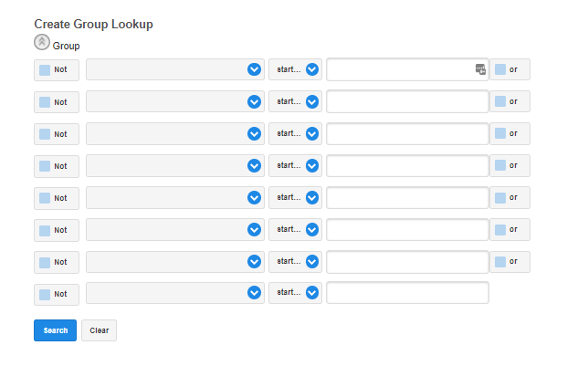The width and height of the screenshot is (588, 387).
Task: Open third row field dropdown arrow
Action: click(x=254, y=133)
